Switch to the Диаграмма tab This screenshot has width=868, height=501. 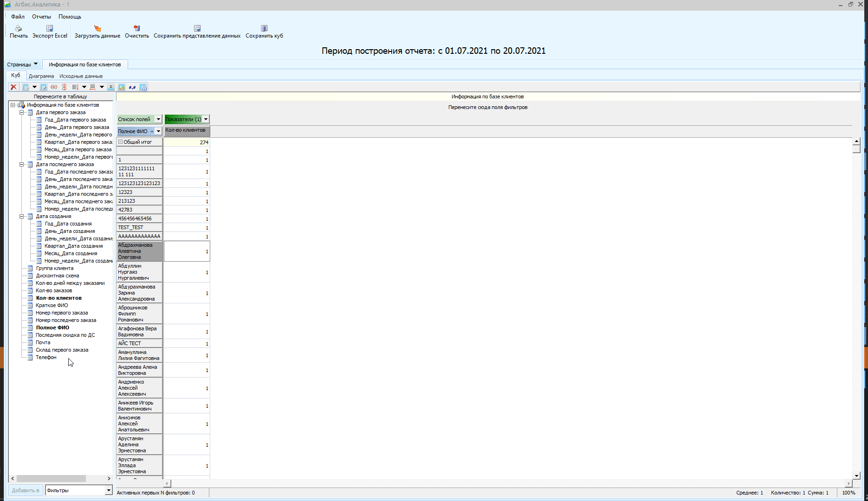point(41,76)
